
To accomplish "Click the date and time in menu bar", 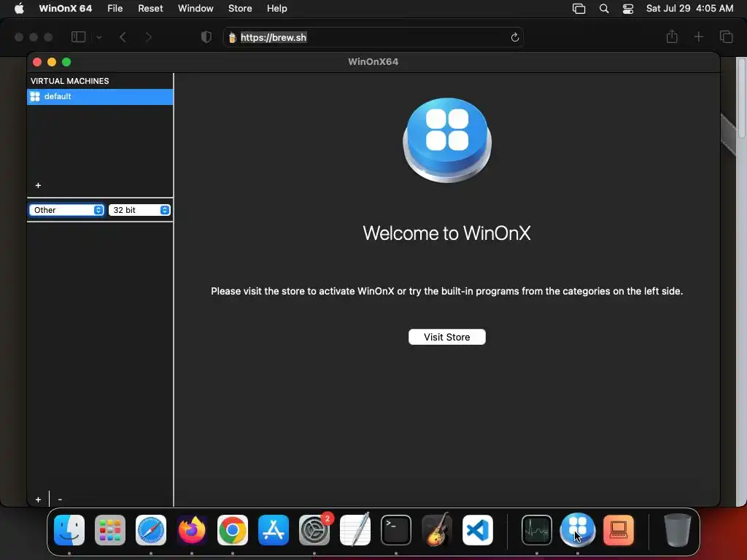I will 689,9.
